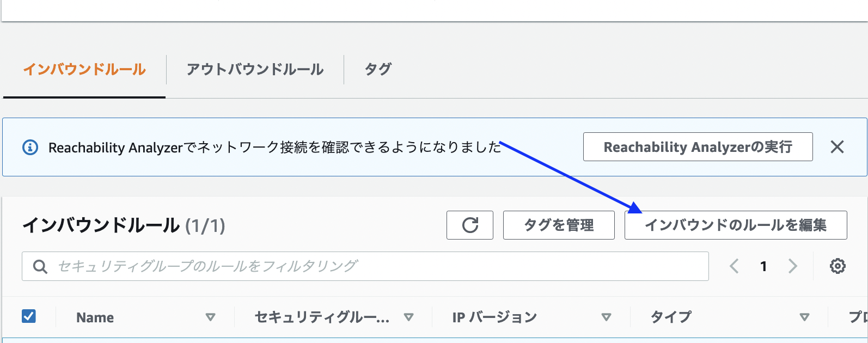Sort by Name column arrow
The width and height of the screenshot is (868, 343).
point(210,317)
